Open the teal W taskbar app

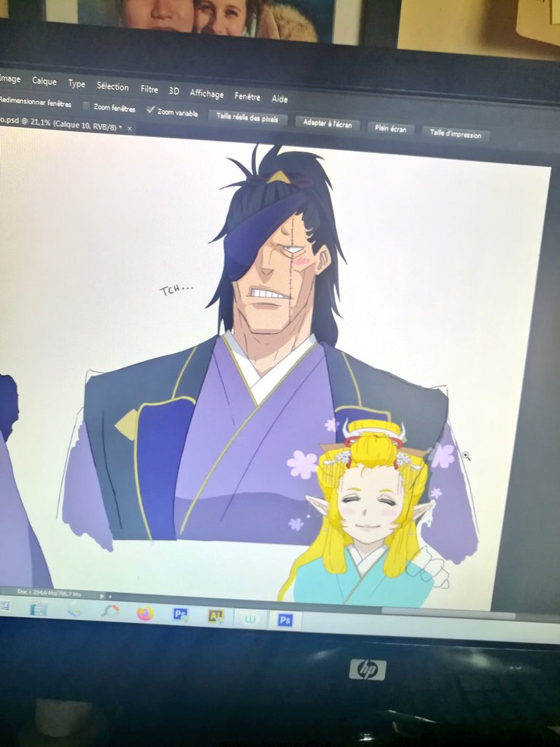point(250,619)
